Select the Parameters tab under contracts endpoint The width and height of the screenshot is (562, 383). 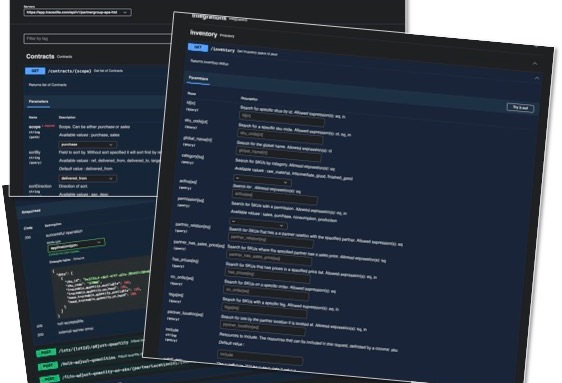click(38, 102)
